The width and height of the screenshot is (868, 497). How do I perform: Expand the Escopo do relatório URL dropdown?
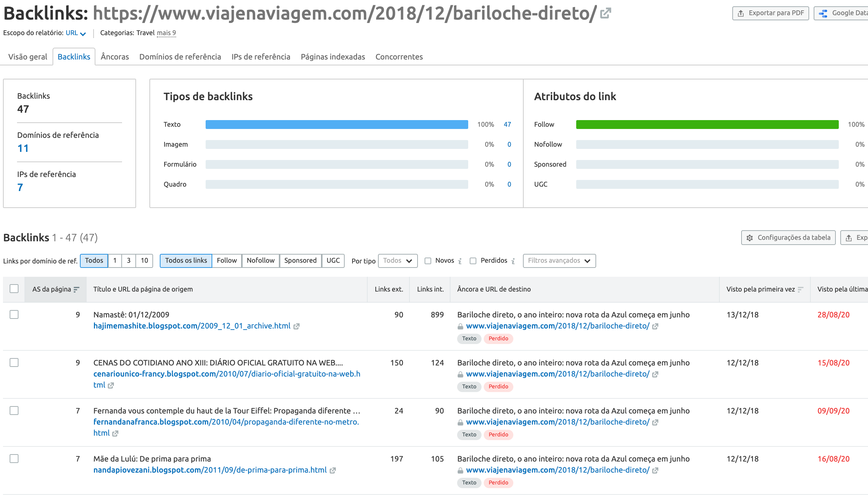pyautogui.click(x=76, y=33)
